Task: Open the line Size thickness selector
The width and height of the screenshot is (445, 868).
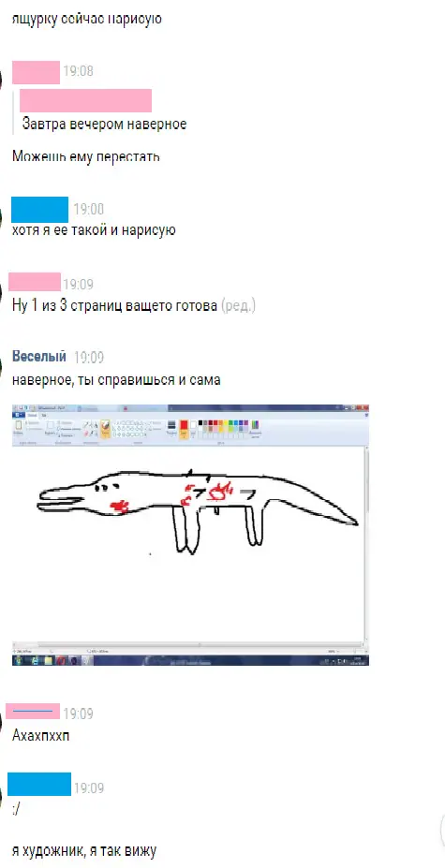Action: [171, 427]
